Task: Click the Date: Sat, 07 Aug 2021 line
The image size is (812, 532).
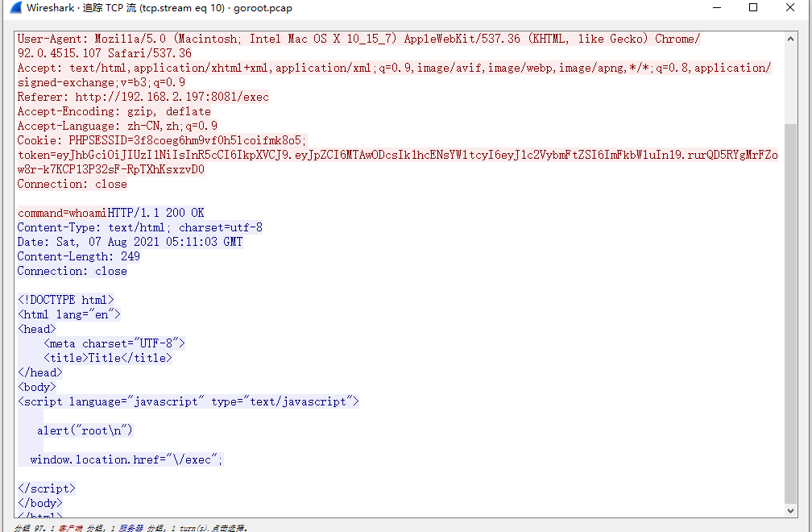Action: pos(130,242)
